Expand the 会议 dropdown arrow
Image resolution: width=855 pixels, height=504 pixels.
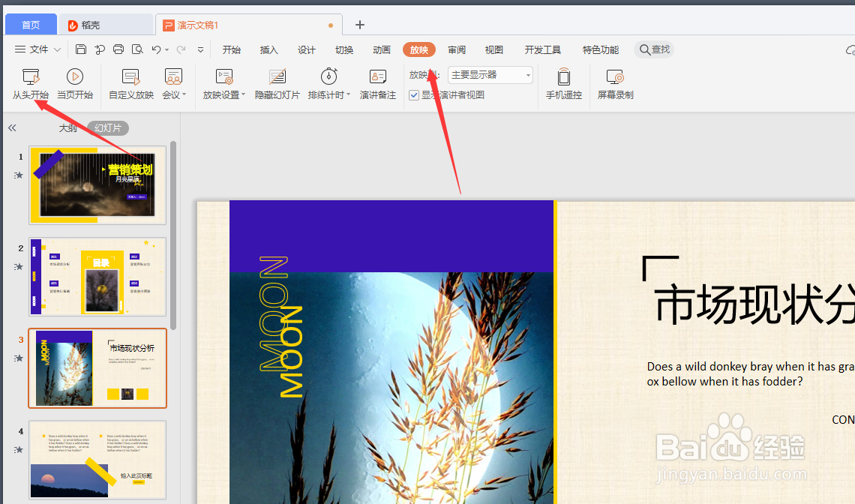[x=184, y=94]
